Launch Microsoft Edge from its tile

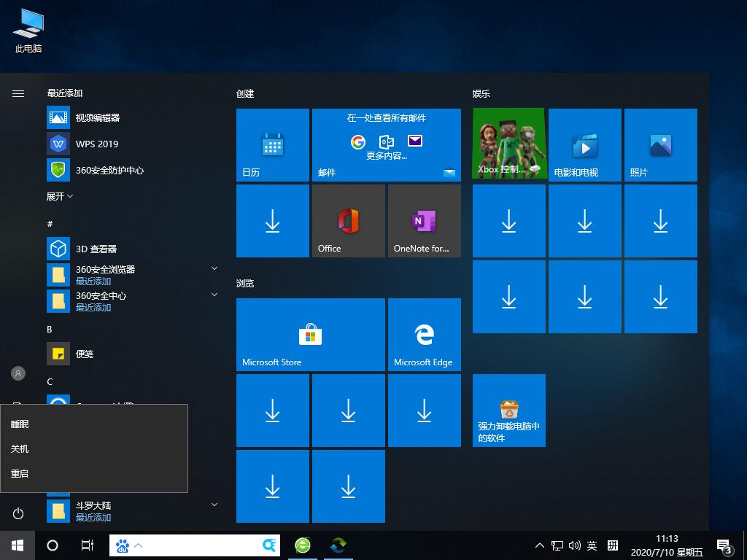[x=425, y=334]
